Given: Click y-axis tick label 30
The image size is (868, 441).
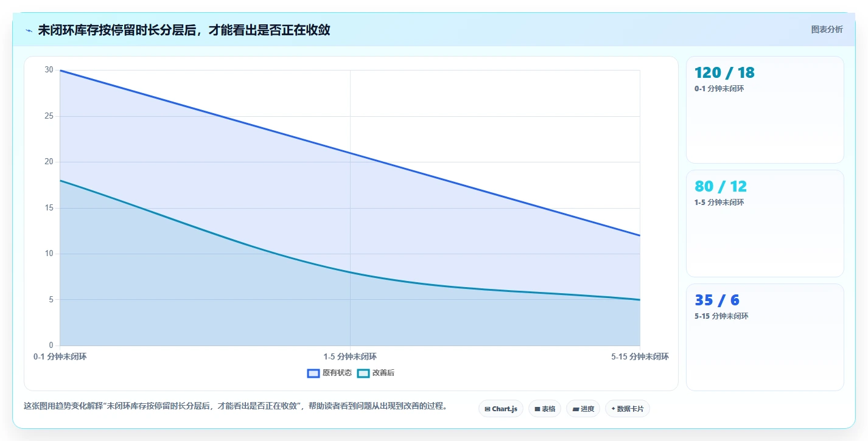Looking at the screenshot, I should coord(49,70).
